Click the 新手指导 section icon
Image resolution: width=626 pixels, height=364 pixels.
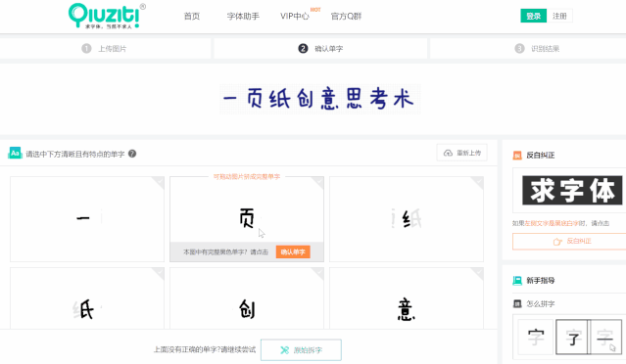[x=517, y=280]
